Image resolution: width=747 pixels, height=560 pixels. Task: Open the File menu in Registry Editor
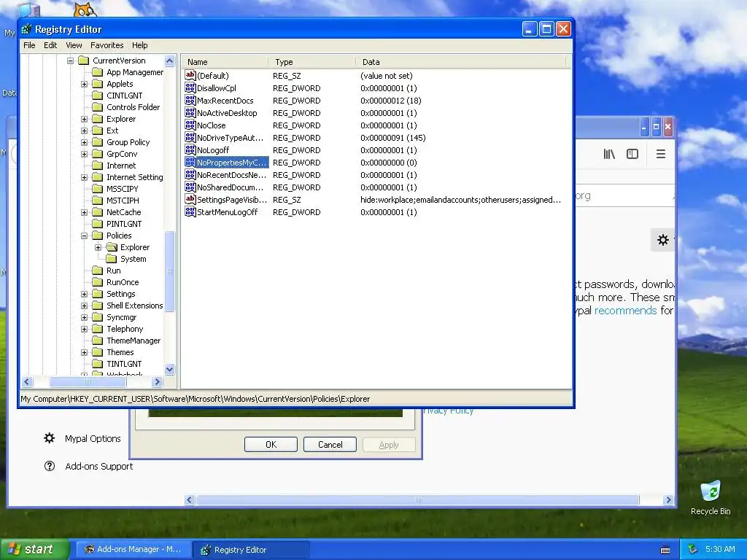(29, 45)
